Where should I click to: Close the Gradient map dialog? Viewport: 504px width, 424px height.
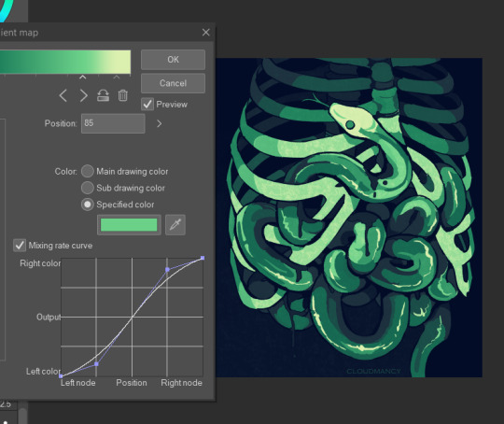206,32
